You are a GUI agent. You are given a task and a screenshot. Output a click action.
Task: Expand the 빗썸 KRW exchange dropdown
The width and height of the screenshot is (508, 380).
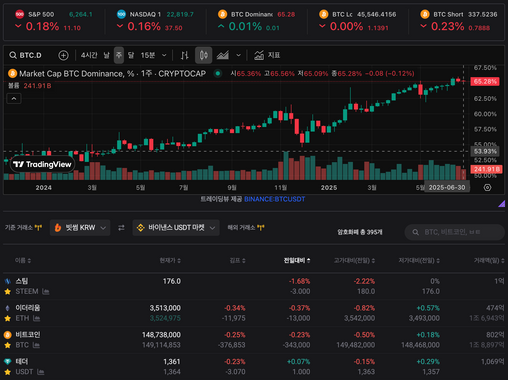click(80, 228)
